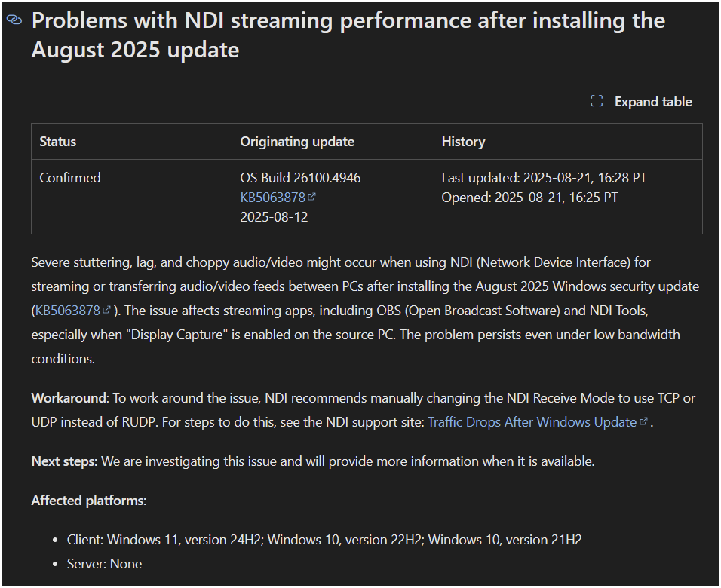This screenshot has height=588, width=721.
Task: Click the Client platforms bullet item
Action: [x=324, y=539]
